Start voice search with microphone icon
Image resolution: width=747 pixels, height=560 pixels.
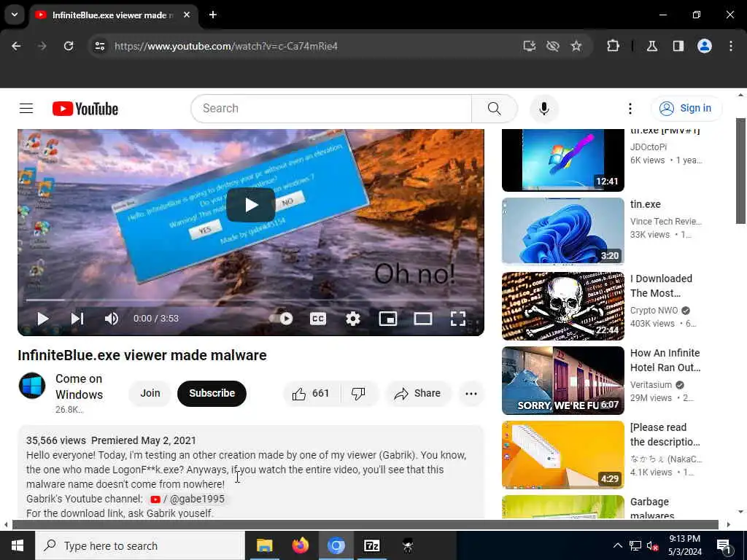pyautogui.click(x=543, y=109)
